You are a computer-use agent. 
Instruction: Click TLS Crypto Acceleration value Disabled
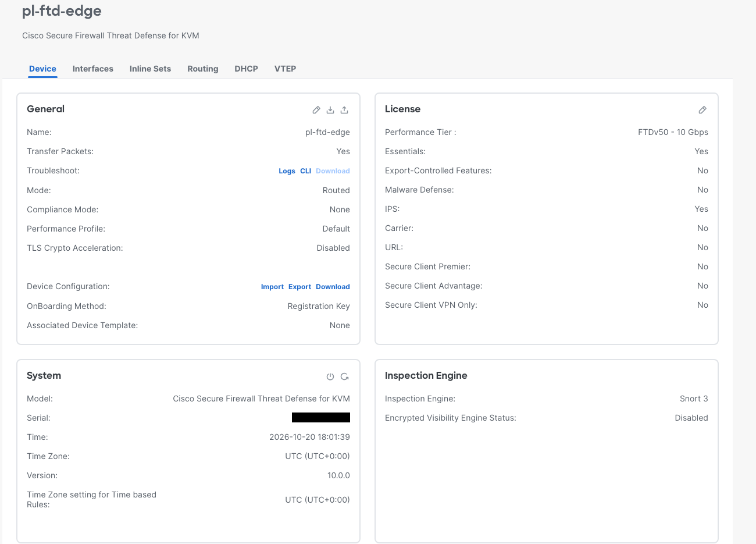(333, 248)
